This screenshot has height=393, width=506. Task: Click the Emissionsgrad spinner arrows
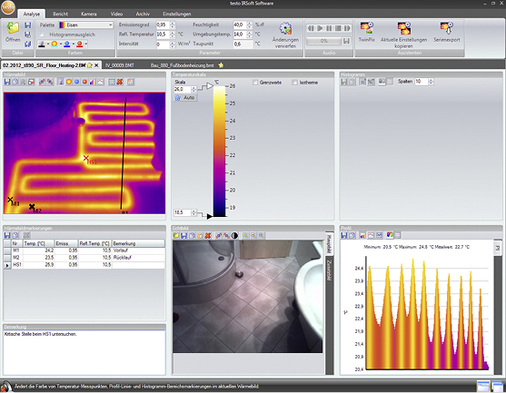point(172,25)
